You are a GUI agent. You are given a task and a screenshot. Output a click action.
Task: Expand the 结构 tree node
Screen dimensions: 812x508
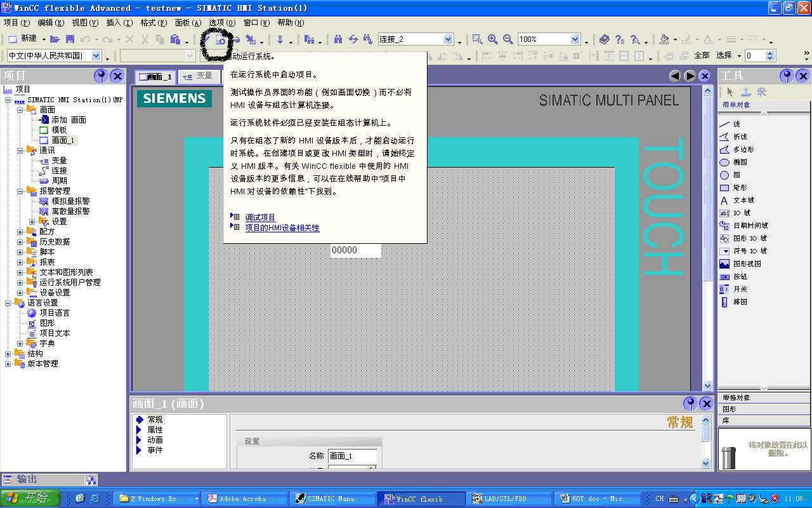pos(8,354)
